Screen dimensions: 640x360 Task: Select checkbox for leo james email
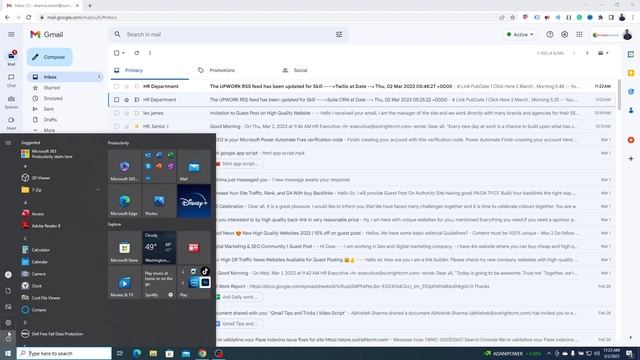pyautogui.click(x=117, y=113)
